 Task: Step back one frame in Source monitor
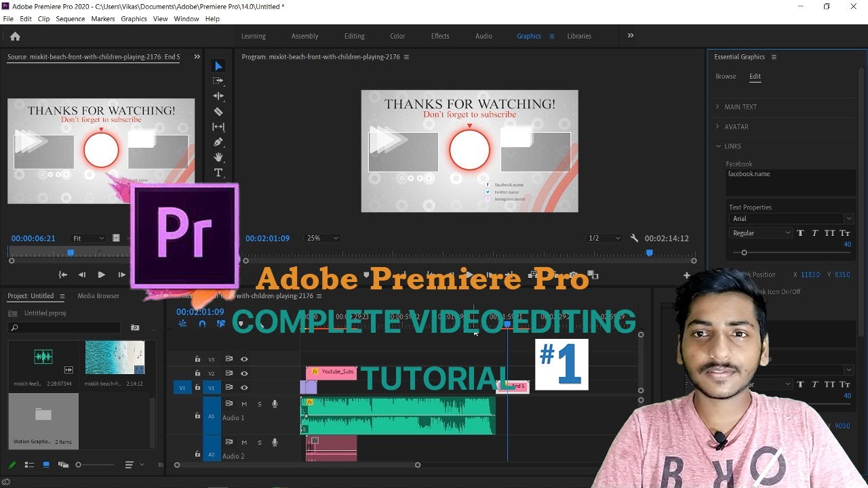(x=81, y=274)
